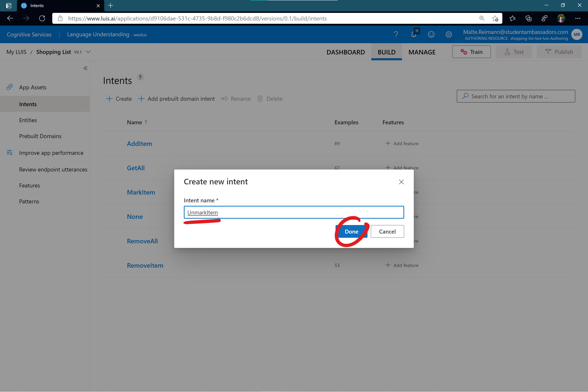Screen dimensions: 588x392
Task: Expand the Shopping List version dropdown
Action: point(88,52)
